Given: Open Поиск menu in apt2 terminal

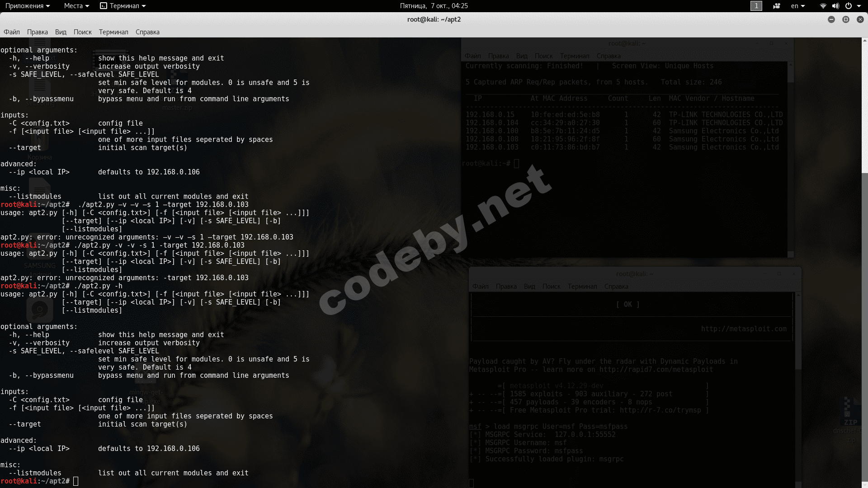Looking at the screenshot, I should 83,32.
